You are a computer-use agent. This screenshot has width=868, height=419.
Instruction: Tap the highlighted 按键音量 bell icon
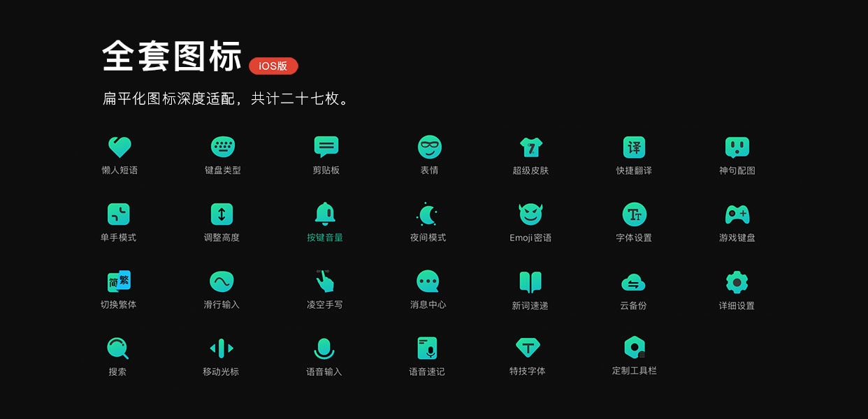click(325, 214)
